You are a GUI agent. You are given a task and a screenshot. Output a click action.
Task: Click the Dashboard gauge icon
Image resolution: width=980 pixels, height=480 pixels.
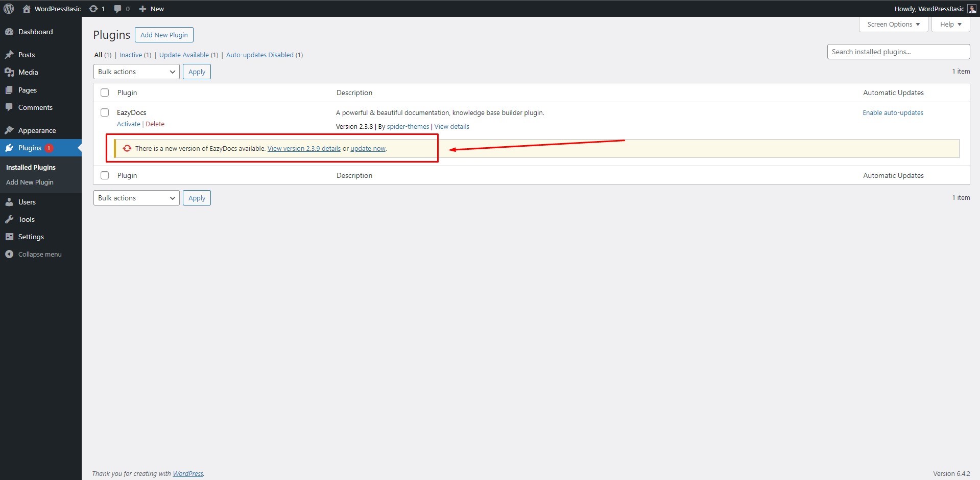click(x=9, y=32)
